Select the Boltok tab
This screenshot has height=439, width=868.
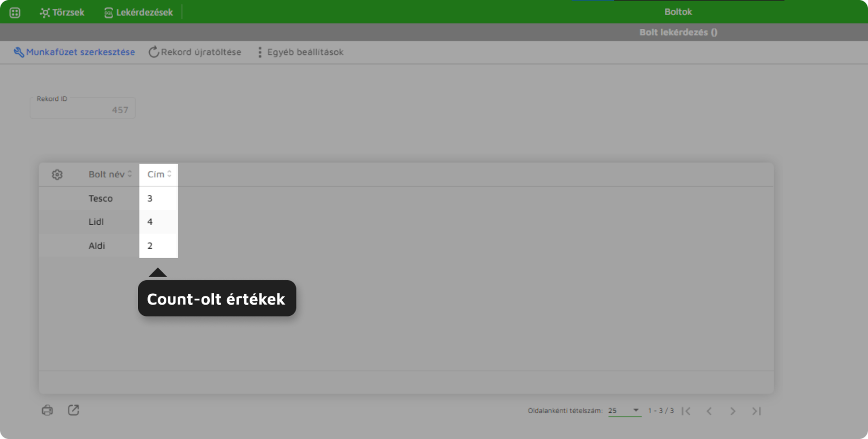pyautogui.click(x=678, y=11)
